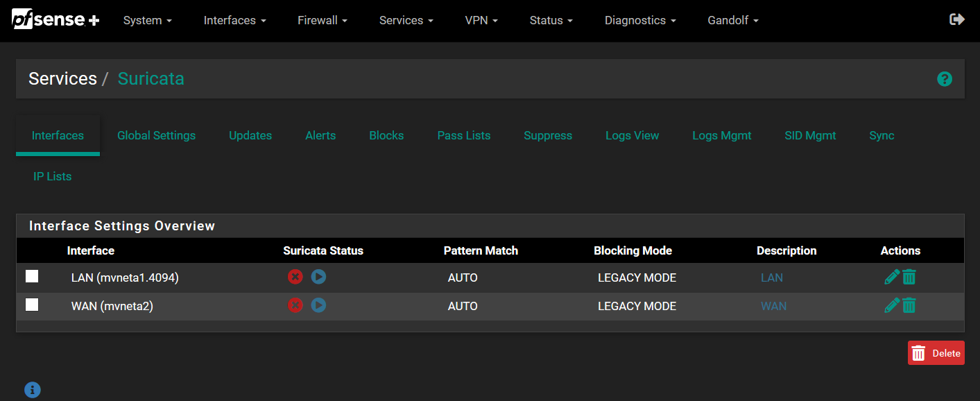Viewport: 980px width, 401px height.
Task: Delete the WAN interface with the trash icon
Action: [909, 305]
